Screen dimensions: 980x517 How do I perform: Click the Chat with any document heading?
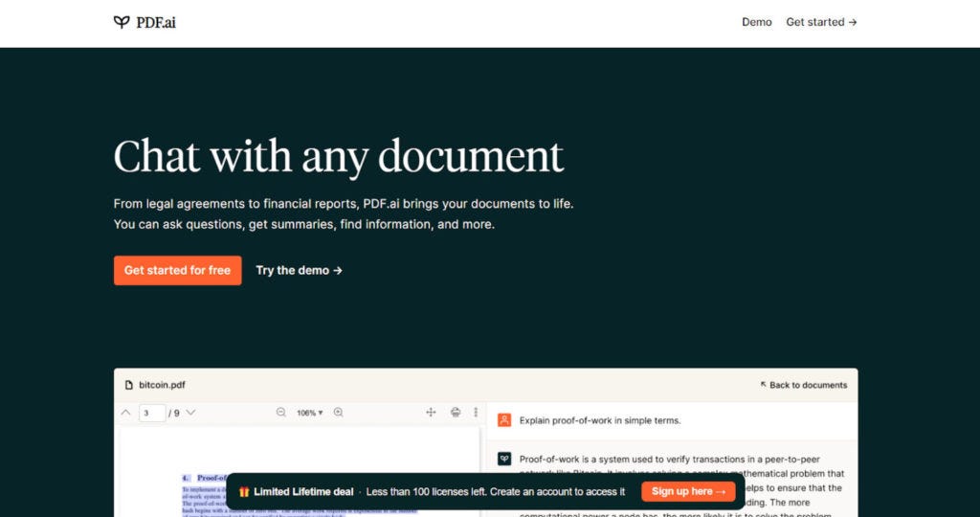tap(338, 156)
